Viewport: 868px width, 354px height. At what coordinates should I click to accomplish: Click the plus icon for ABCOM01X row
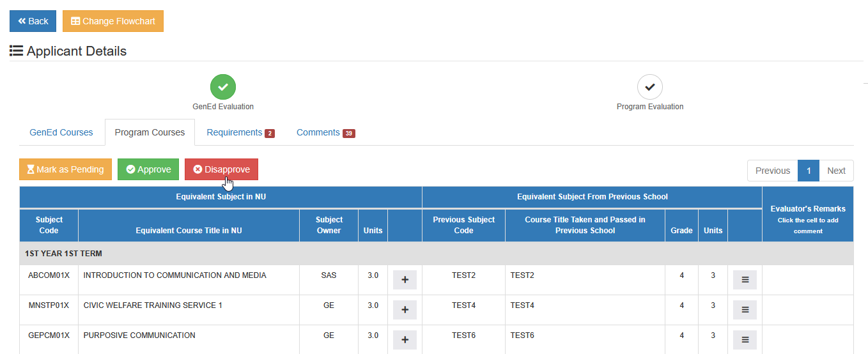coord(405,280)
